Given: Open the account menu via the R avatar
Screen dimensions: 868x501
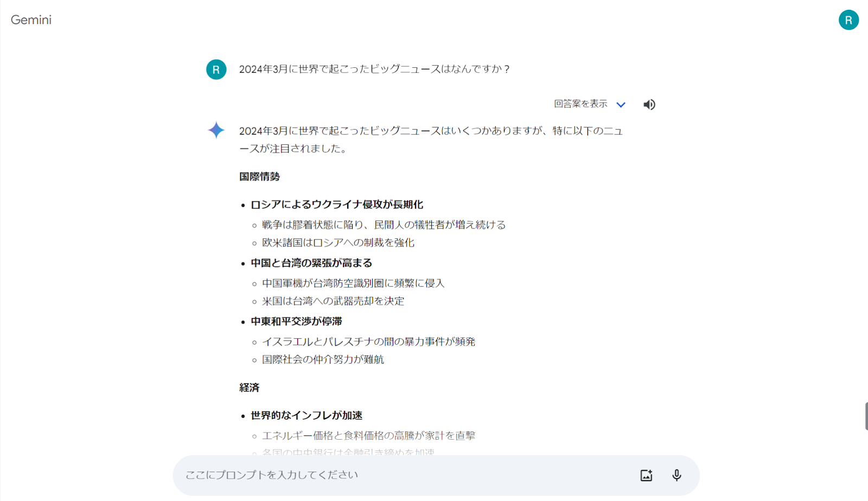Looking at the screenshot, I should pos(848,21).
